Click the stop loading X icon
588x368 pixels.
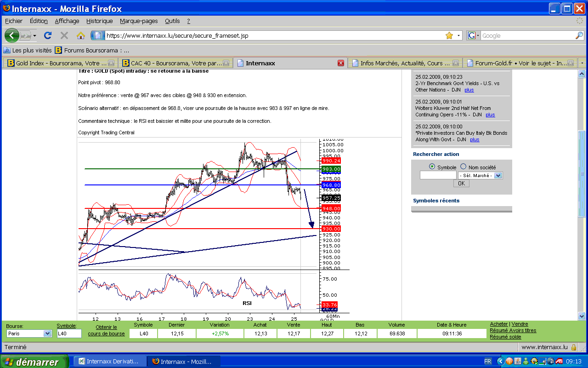pos(64,35)
